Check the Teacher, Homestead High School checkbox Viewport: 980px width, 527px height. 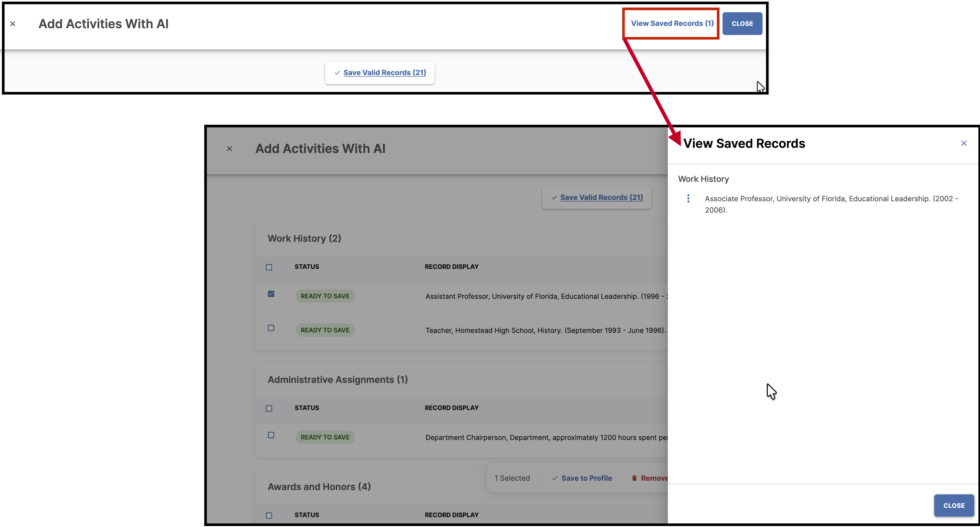pos(271,328)
